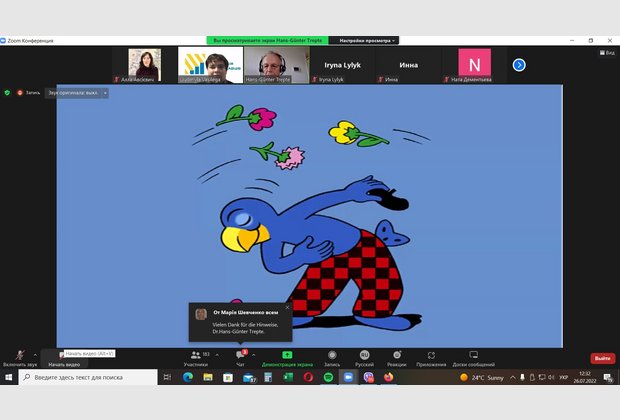Unmute microphone with Включить звук button
The width and height of the screenshot is (620, 420).
19,356
